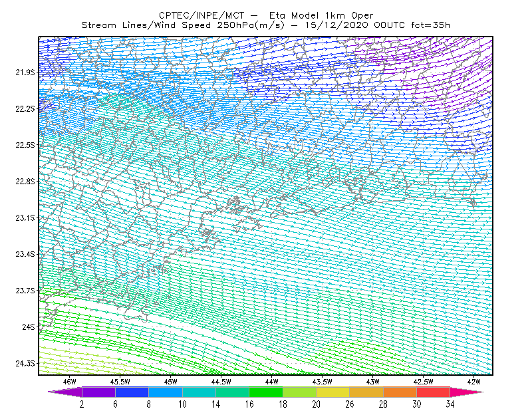Select the orange 28–30 colorbar segment
This screenshot has width=532, height=411.
[x=400, y=392]
